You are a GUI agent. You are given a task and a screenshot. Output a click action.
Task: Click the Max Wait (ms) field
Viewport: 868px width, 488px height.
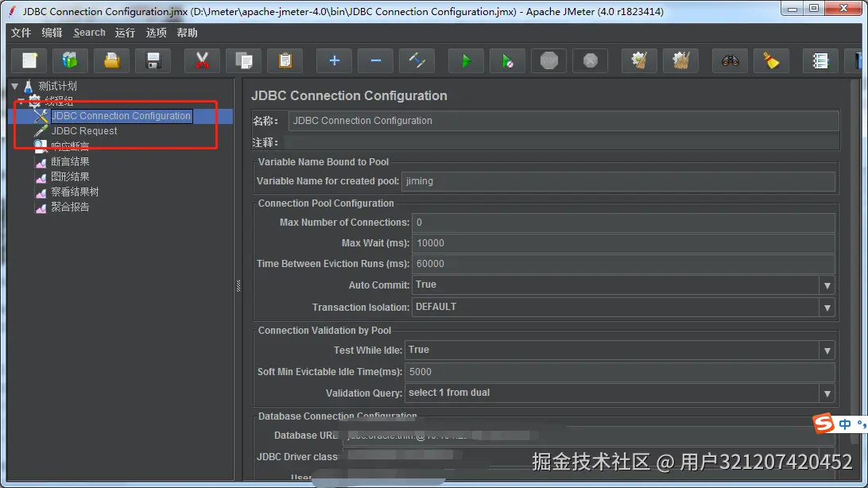(x=623, y=243)
